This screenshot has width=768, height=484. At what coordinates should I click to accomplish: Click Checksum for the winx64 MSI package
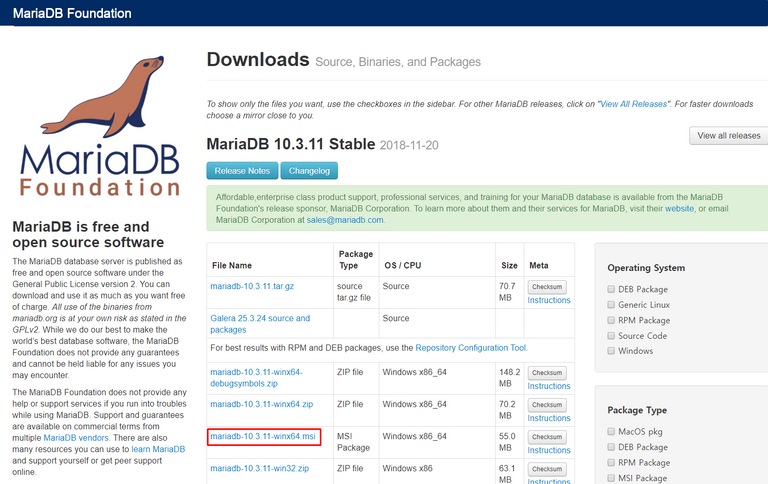coord(547,436)
